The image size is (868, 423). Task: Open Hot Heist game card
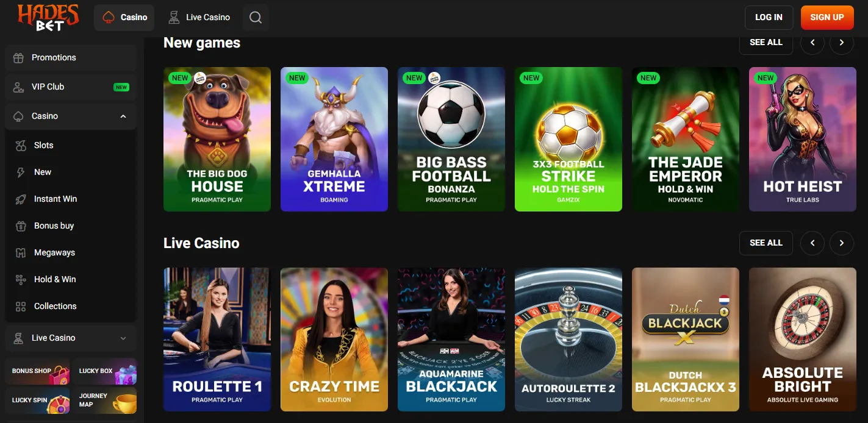[x=803, y=139]
